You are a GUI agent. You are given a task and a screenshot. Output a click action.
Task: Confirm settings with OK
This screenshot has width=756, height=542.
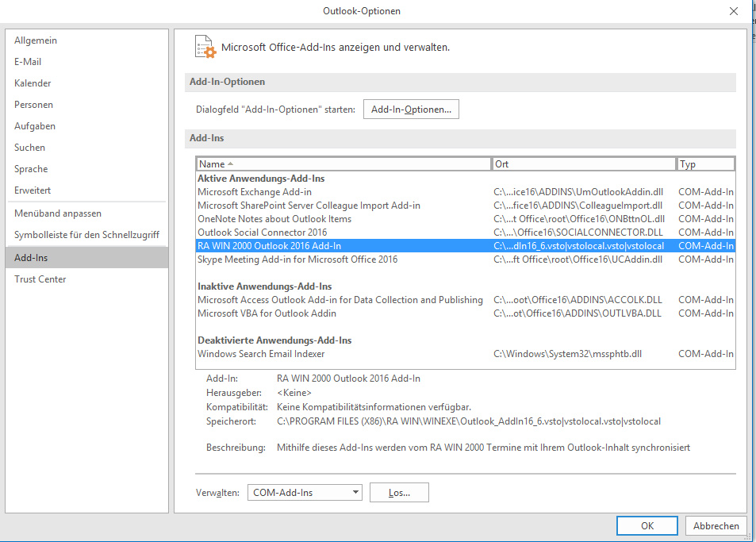(x=647, y=525)
